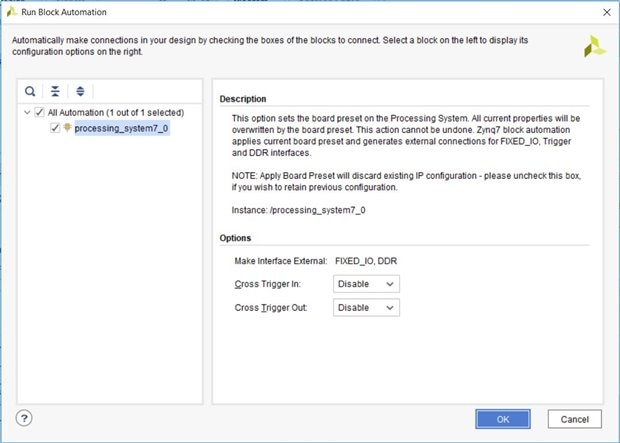Click the Expand All toolbar icon
620x443 pixels.
(80, 90)
